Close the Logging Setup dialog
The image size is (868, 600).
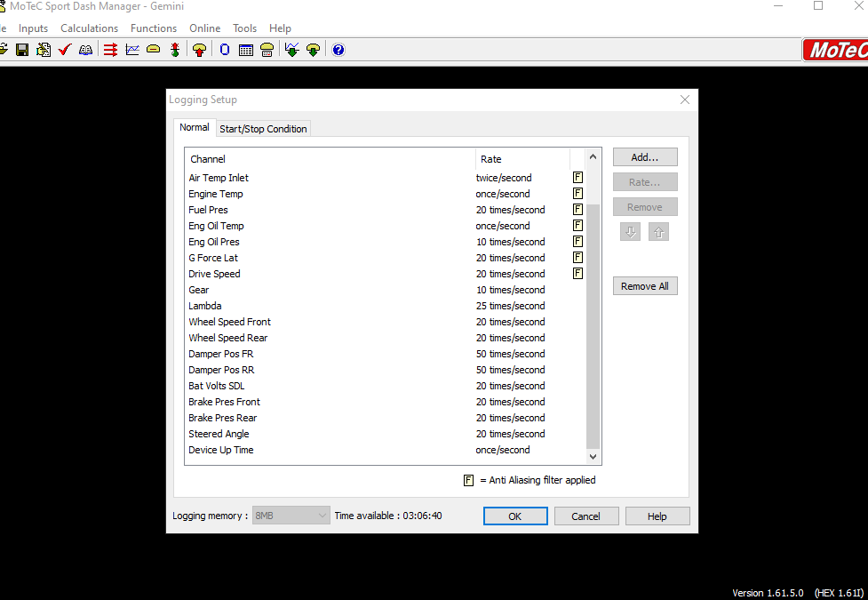685,100
